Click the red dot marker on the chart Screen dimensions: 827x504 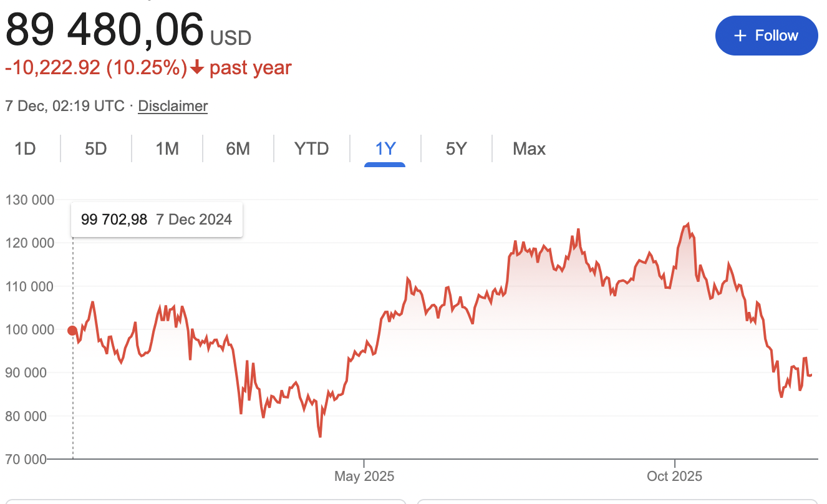[x=73, y=330]
